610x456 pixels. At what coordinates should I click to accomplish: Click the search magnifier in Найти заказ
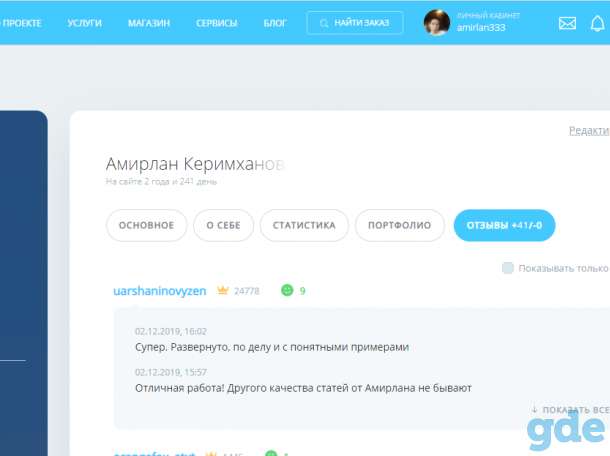tap(324, 23)
